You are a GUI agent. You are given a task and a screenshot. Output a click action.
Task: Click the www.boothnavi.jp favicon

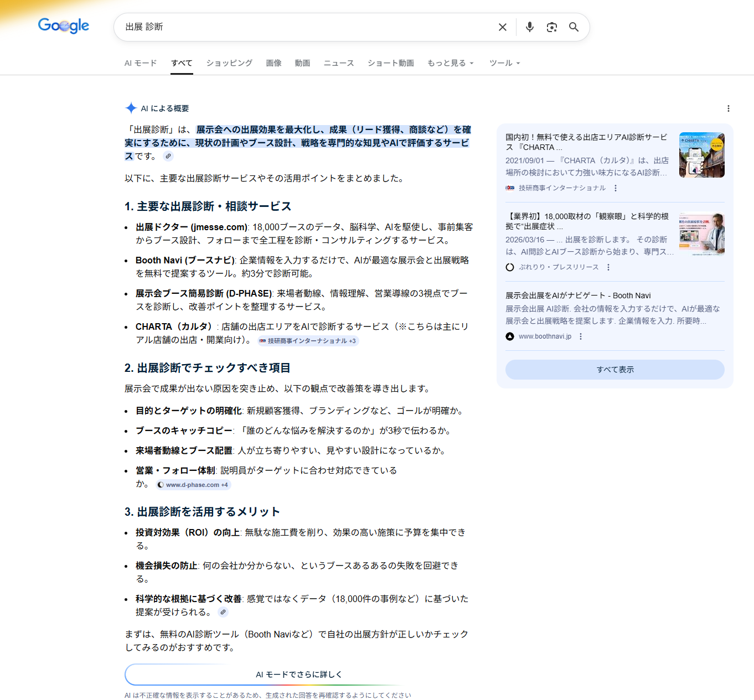point(510,336)
